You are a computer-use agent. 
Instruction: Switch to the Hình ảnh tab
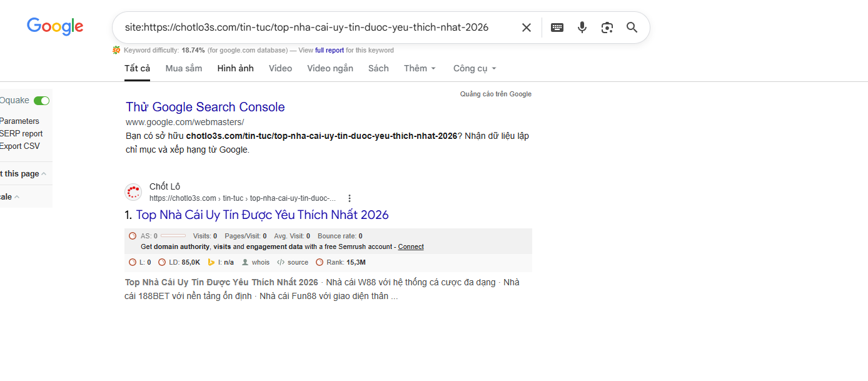click(236, 68)
